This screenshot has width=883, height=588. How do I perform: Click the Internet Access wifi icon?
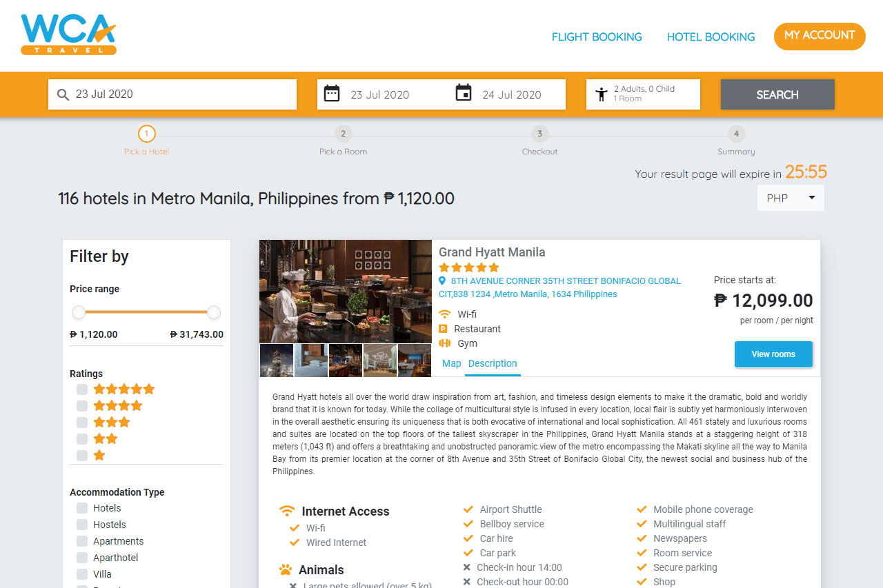point(287,511)
